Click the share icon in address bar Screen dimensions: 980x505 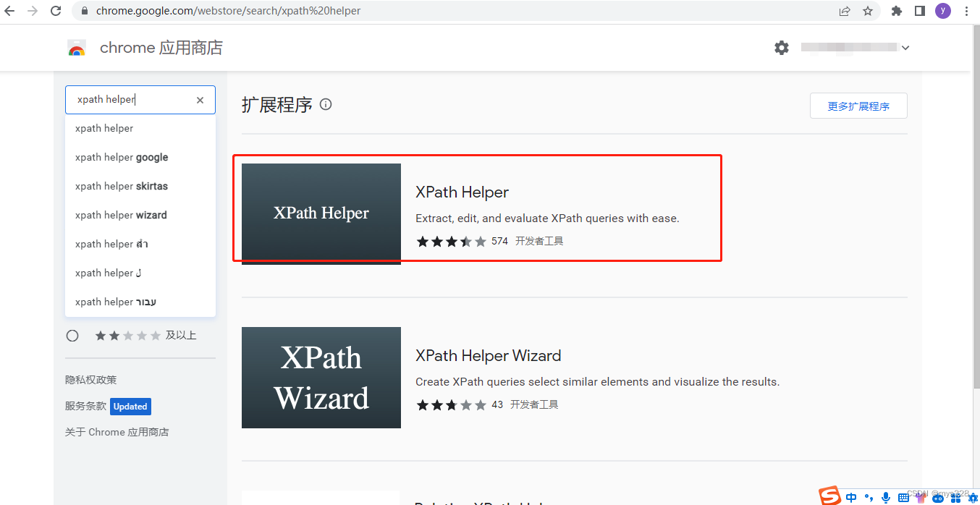click(x=844, y=10)
